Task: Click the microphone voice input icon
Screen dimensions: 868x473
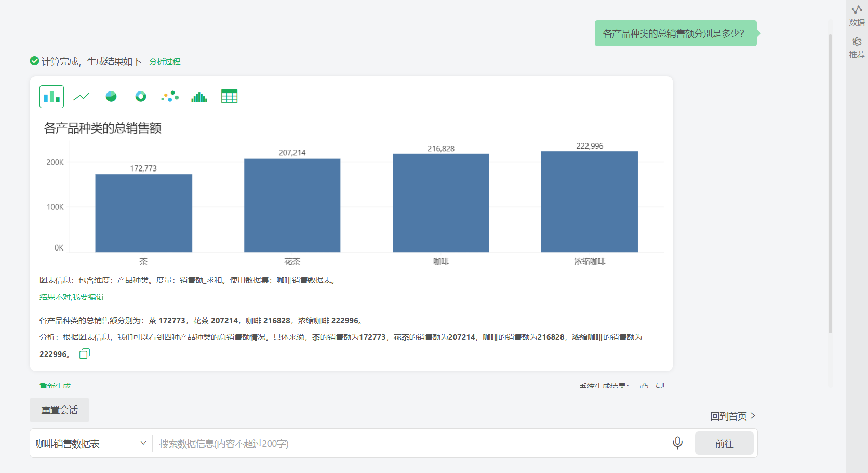Action: pos(677,443)
